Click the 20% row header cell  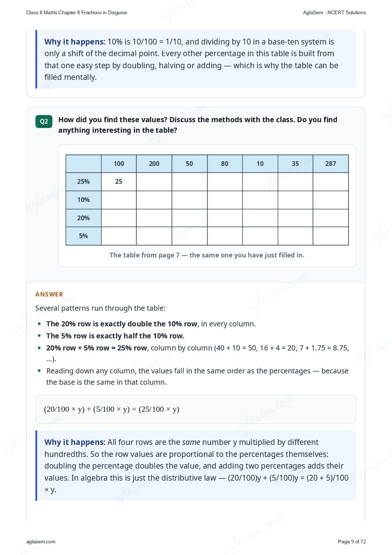coord(83,218)
